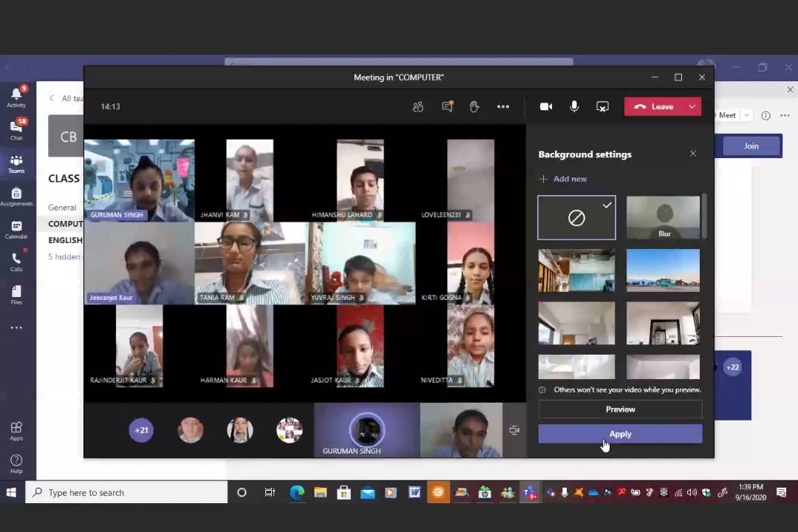
Task: Select Teams in the left sidebar
Action: (16, 164)
